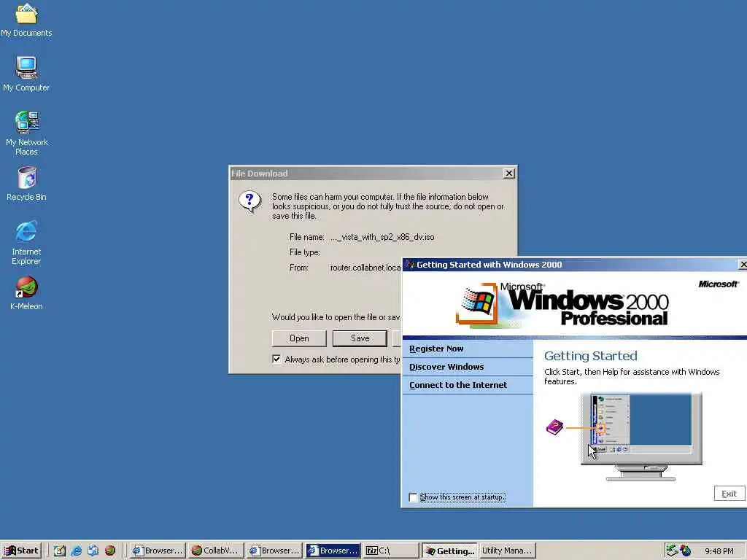Launch Outlook Express from quick launch bar
The height and width of the screenshot is (560, 747).
click(93, 551)
